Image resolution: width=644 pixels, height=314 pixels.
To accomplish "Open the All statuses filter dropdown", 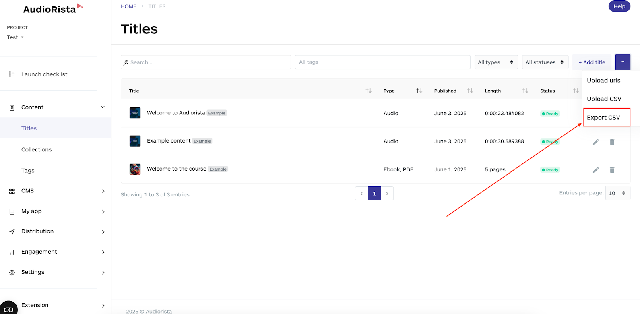I will point(545,62).
